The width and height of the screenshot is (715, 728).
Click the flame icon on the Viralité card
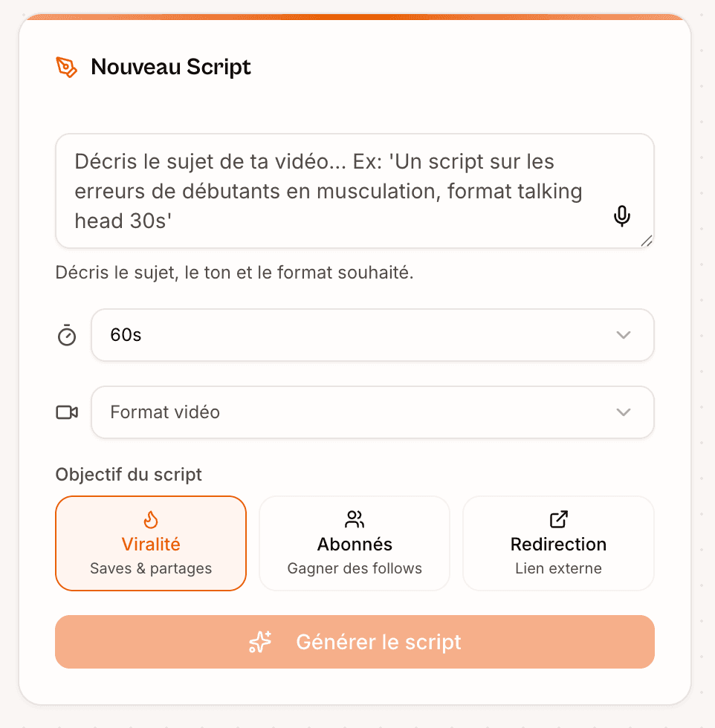[150, 519]
